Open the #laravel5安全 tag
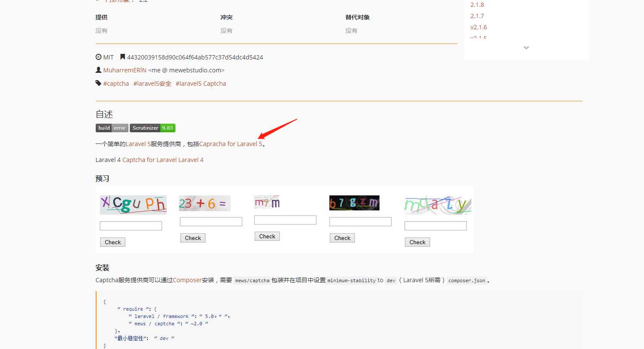Screen dimensions: 644x349 (x=152, y=84)
